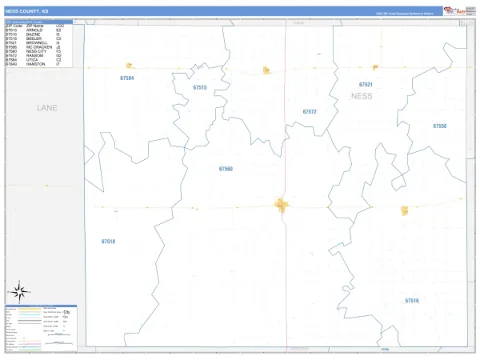Click ZIP code label 67560 on the map

coord(226,169)
